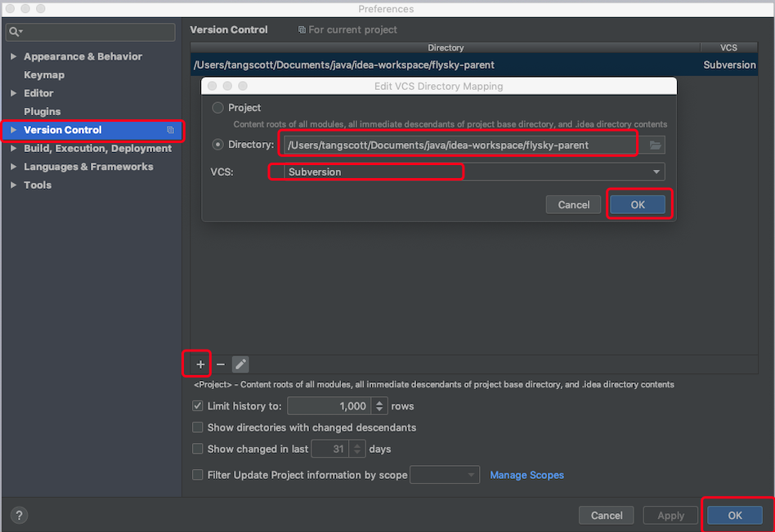Select the Project radio button
Screen dimensions: 775x532
217,108
